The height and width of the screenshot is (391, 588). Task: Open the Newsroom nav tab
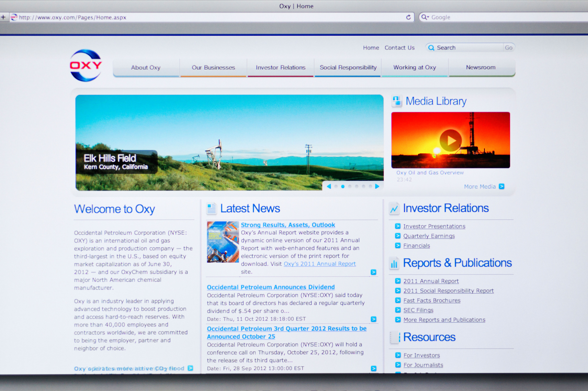[x=480, y=67]
